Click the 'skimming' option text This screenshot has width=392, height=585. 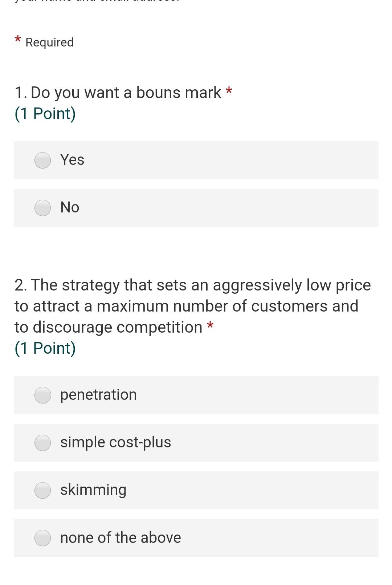pyautogui.click(x=93, y=490)
